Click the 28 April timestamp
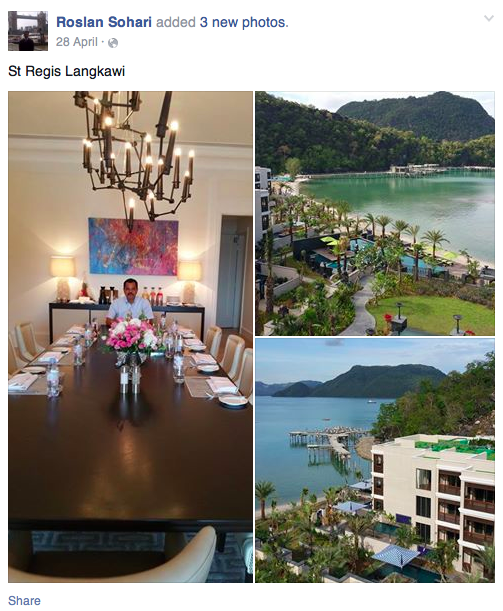 [x=76, y=42]
